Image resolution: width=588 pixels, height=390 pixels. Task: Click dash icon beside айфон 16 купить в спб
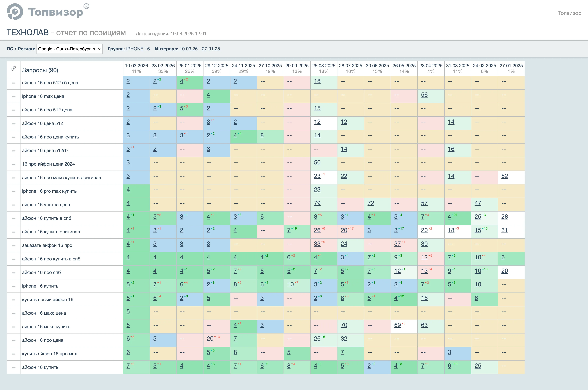tap(14, 218)
